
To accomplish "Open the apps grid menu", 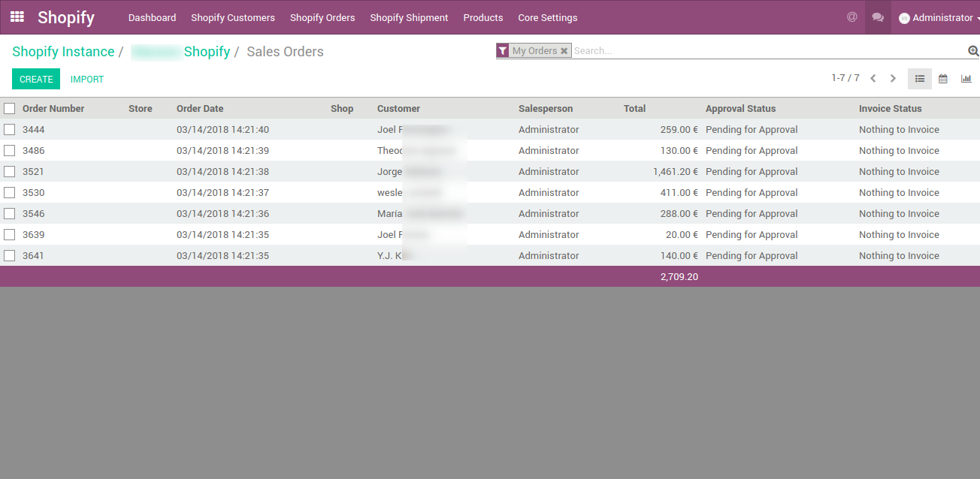I will click(17, 17).
